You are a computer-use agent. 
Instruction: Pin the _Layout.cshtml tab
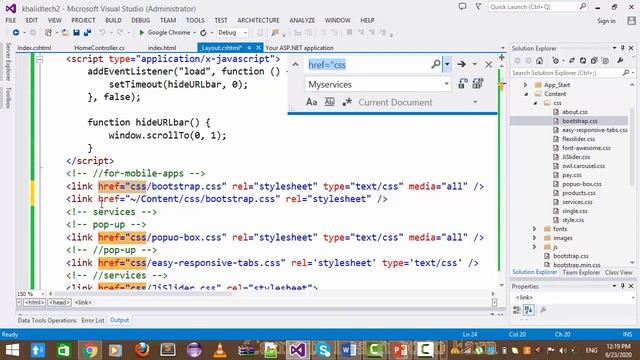[x=249, y=48]
